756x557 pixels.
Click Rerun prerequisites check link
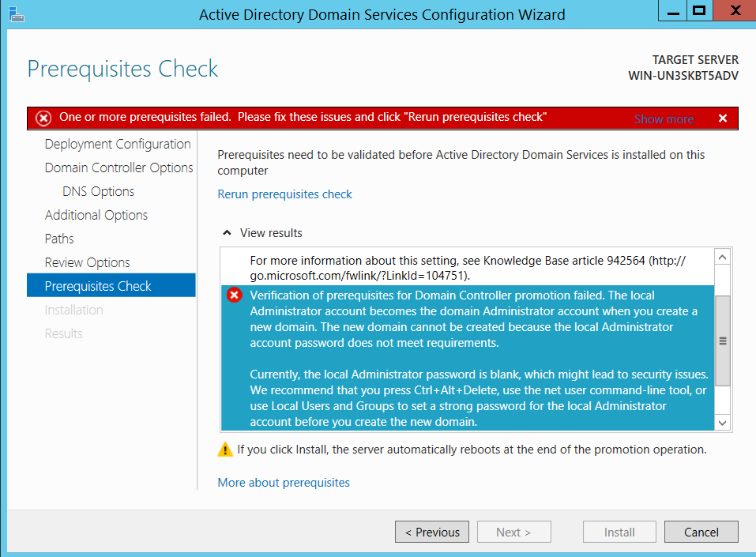(x=284, y=194)
